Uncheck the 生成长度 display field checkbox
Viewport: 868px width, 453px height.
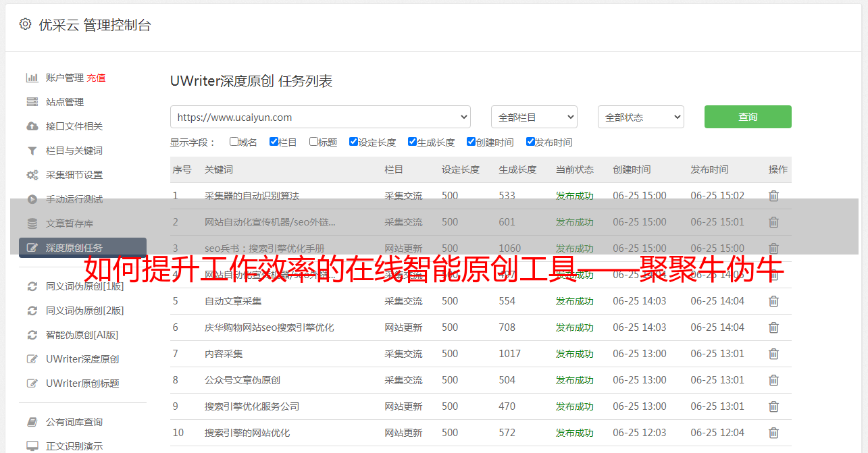click(412, 142)
